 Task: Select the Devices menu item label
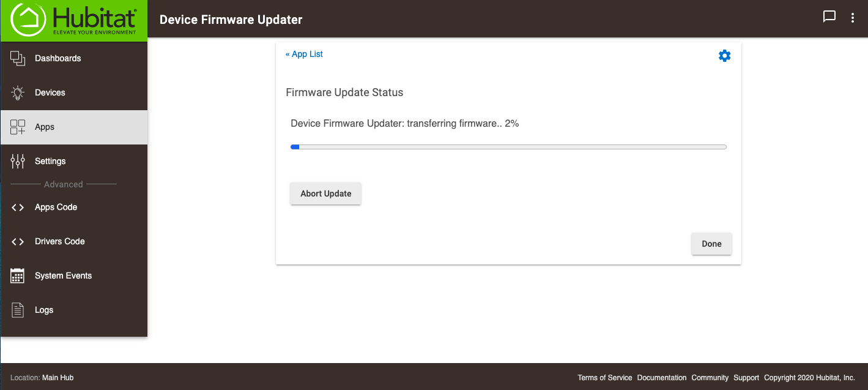pyautogui.click(x=50, y=92)
